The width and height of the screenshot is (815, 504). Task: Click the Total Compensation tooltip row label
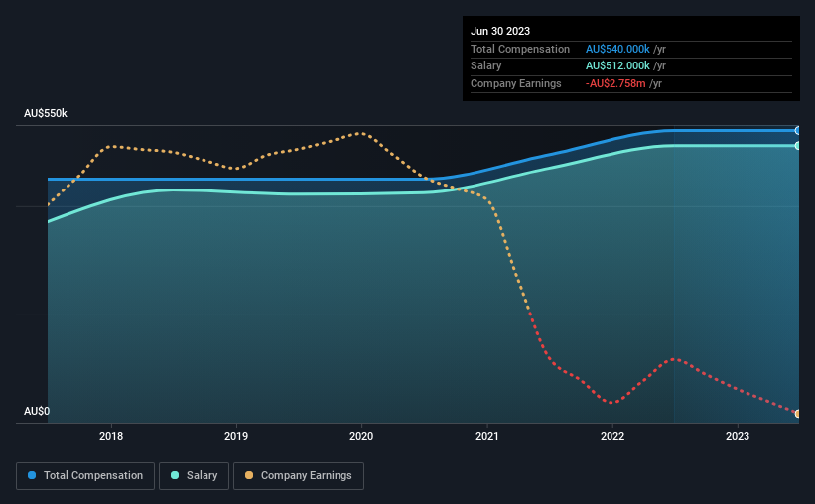click(x=520, y=49)
